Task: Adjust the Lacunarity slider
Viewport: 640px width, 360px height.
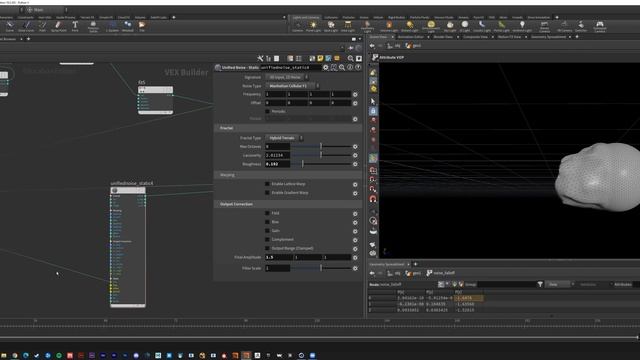Action: 321,155
